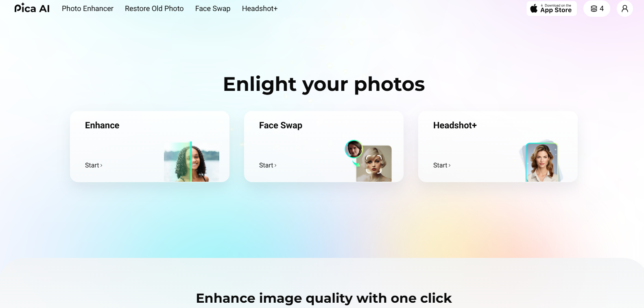Click the chevron next to Face Swap Start
644x308 pixels.
tap(275, 165)
